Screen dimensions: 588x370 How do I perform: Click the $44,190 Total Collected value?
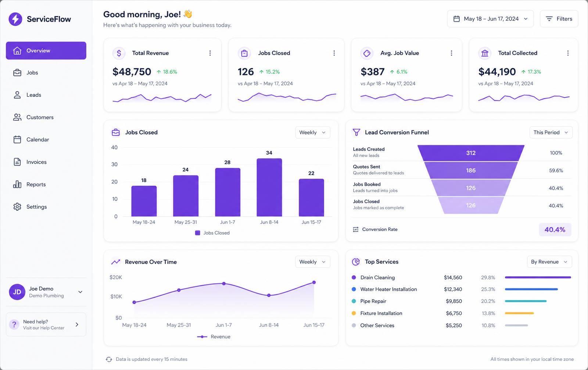pos(497,72)
